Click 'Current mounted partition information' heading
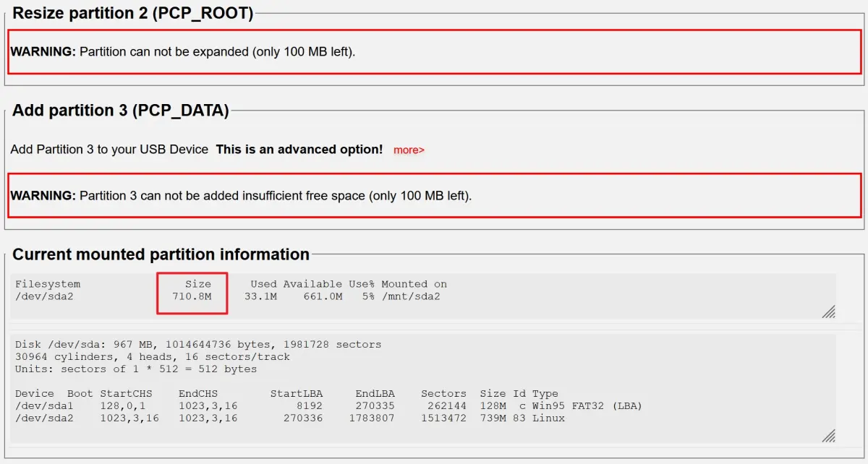This screenshot has width=868, height=464. coord(161,254)
